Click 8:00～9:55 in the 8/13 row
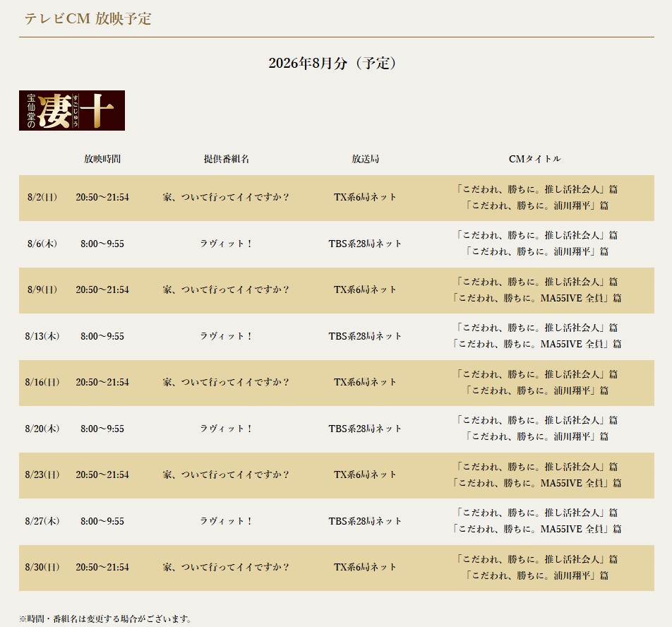This screenshot has width=672, height=627. click(x=102, y=336)
